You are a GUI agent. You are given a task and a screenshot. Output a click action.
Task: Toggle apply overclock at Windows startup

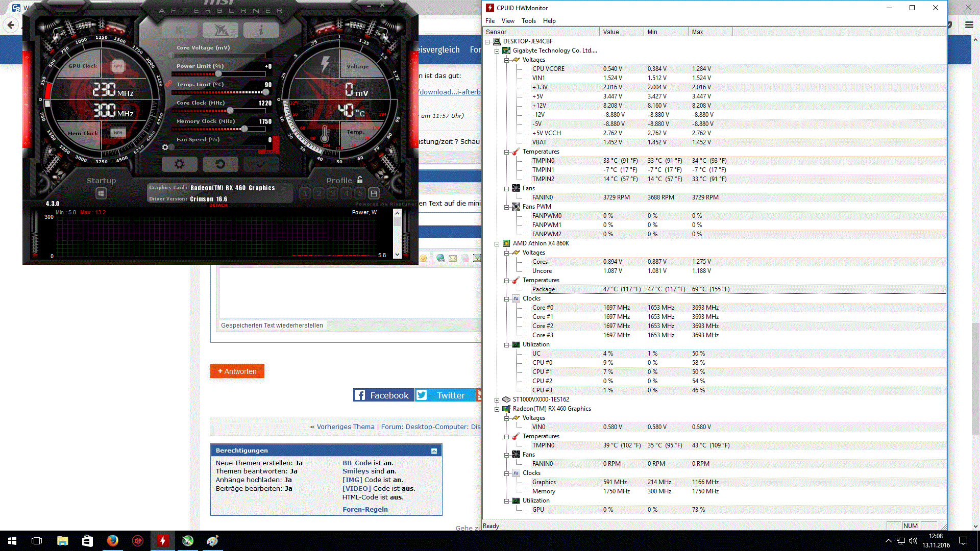click(101, 193)
